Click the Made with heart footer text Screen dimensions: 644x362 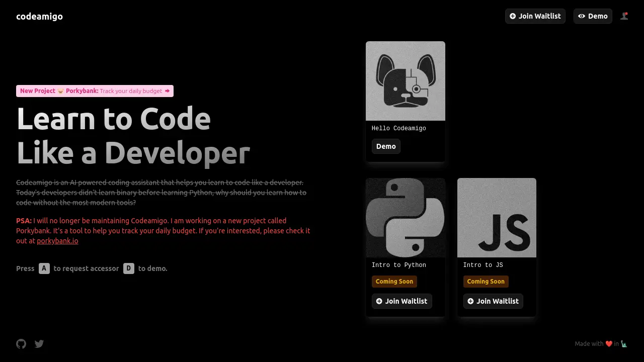coord(601,344)
